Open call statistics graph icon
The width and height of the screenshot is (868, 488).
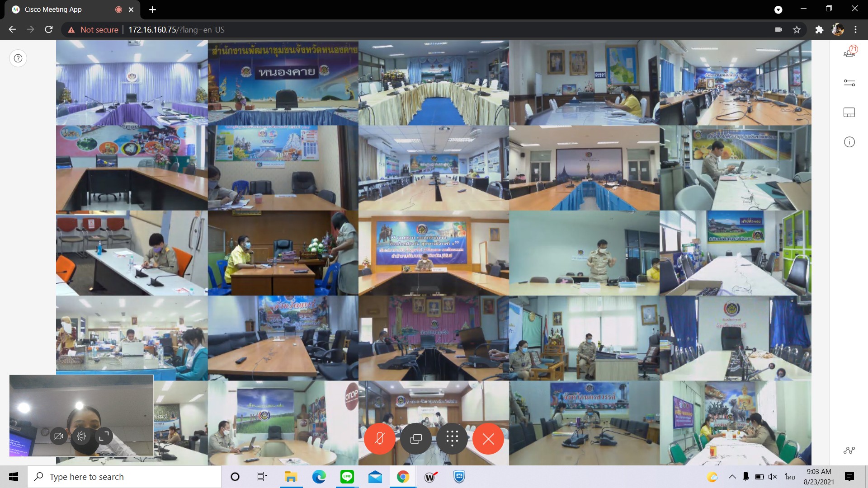tap(849, 450)
